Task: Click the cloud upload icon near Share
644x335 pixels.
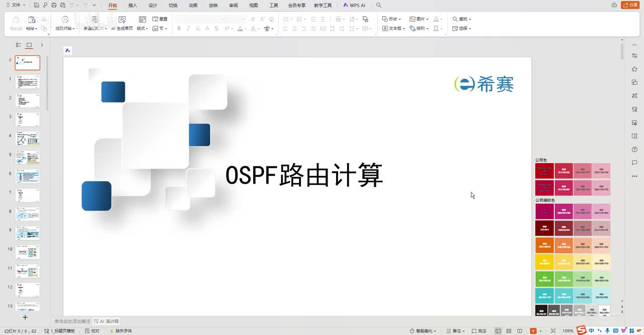Action: [614, 5]
